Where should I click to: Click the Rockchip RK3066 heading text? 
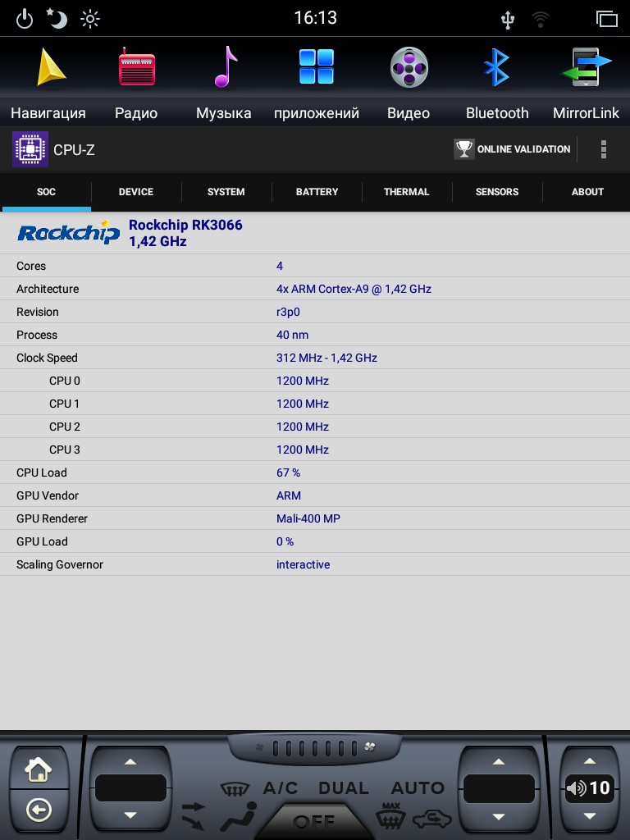(x=185, y=225)
